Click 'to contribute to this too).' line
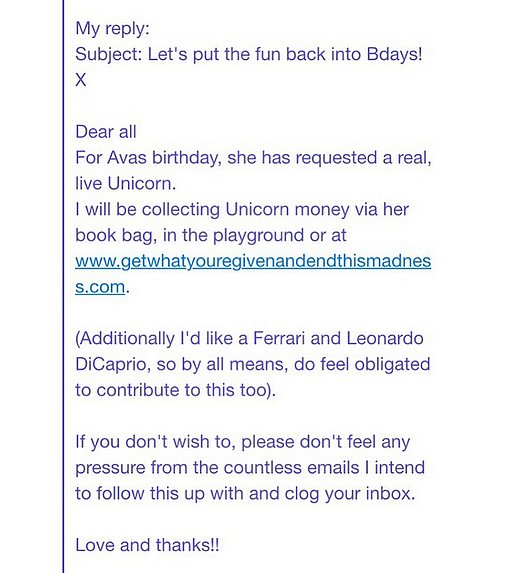 pyautogui.click(x=175, y=390)
